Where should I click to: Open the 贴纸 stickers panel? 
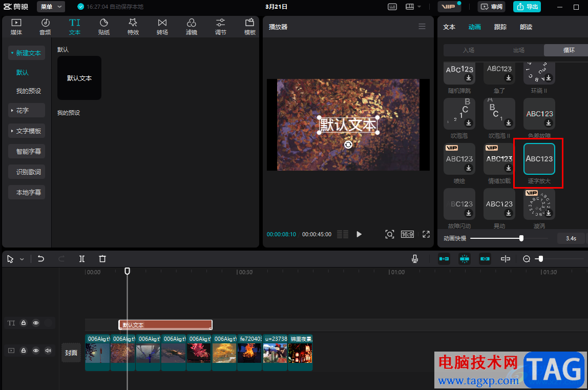pos(104,26)
